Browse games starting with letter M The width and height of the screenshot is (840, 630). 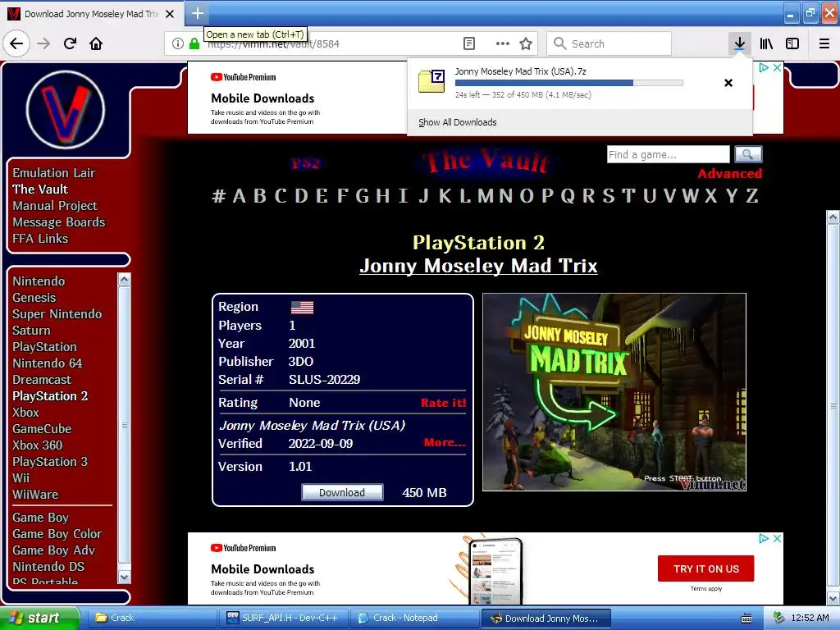[x=486, y=196]
